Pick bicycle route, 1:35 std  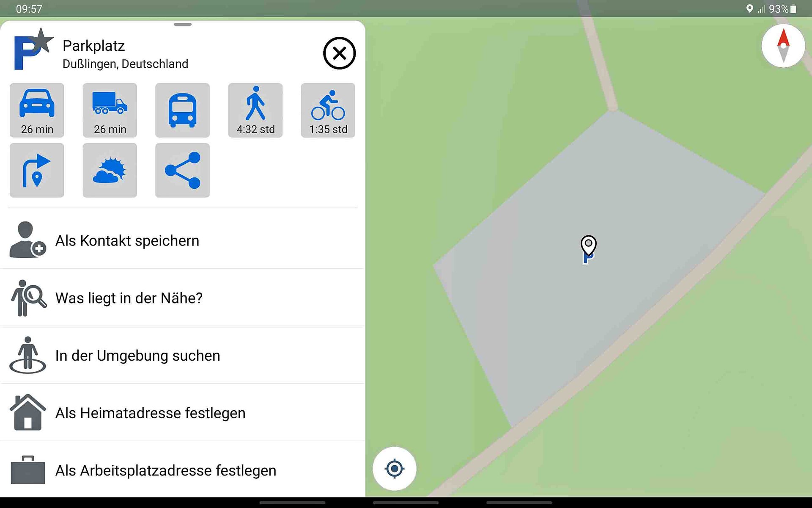tap(328, 110)
